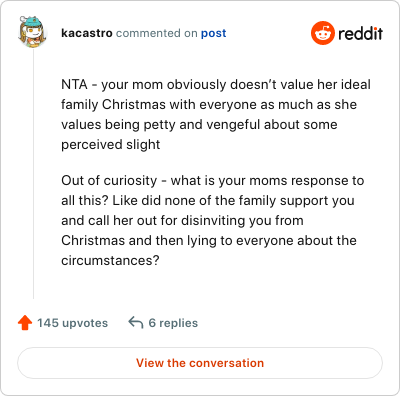Screen dimensions: 400x396
Task: Click the "perceived slight" text line
Action: pyautogui.click(x=111, y=144)
